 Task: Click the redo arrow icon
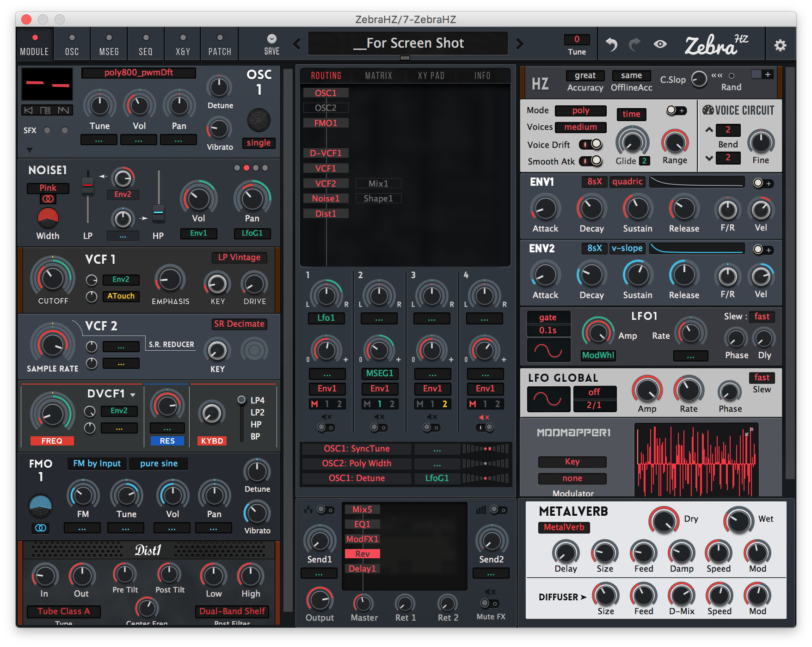point(634,44)
